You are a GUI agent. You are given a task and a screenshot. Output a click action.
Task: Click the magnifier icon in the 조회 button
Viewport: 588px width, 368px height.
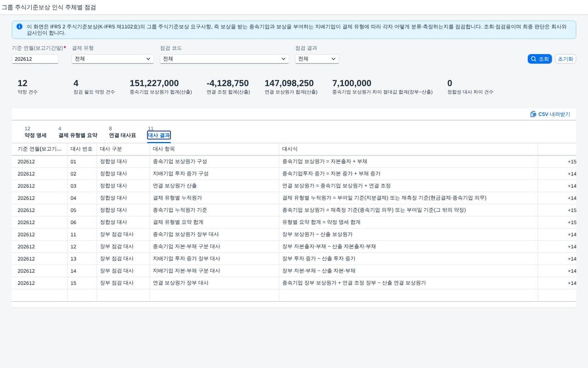(x=533, y=59)
